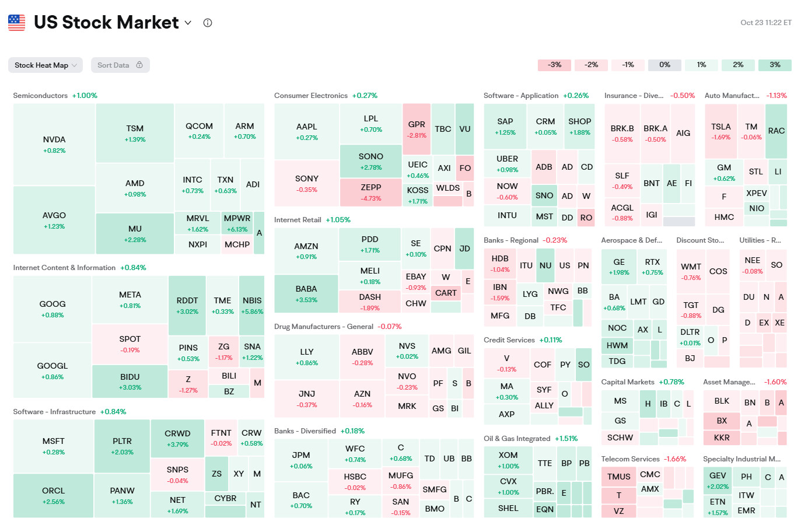794x532 pixels.
Task: Expand the US Stock Market title dropdown
Action: click(x=188, y=23)
